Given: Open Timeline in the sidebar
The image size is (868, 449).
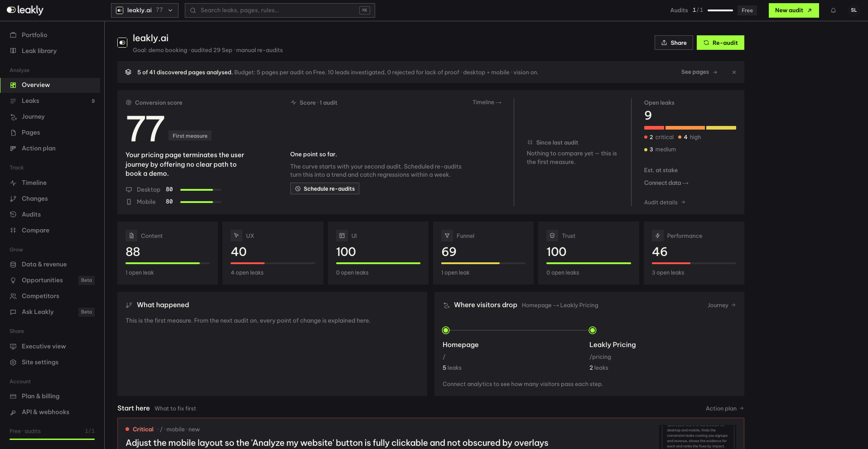Looking at the screenshot, I should pos(50,183).
